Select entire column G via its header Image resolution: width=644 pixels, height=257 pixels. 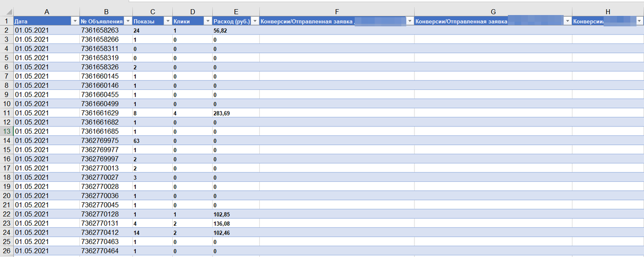coord(493,11)
